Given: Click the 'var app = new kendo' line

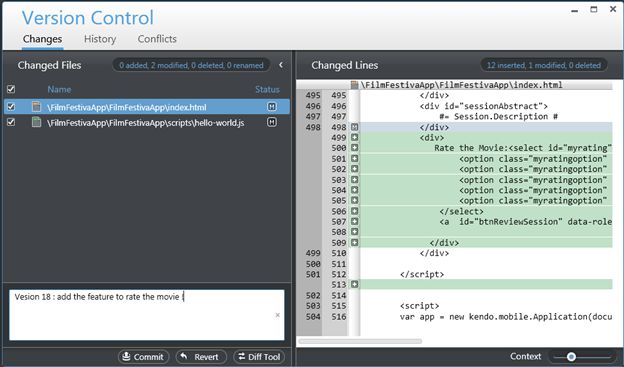Looking at the screenshot, I should tap(506, 316).
